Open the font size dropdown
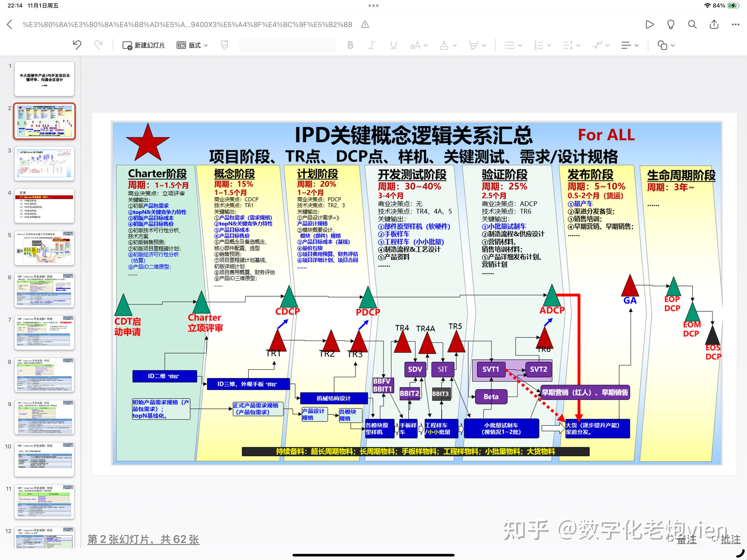The image size is (747, 560). pos(419,45)
